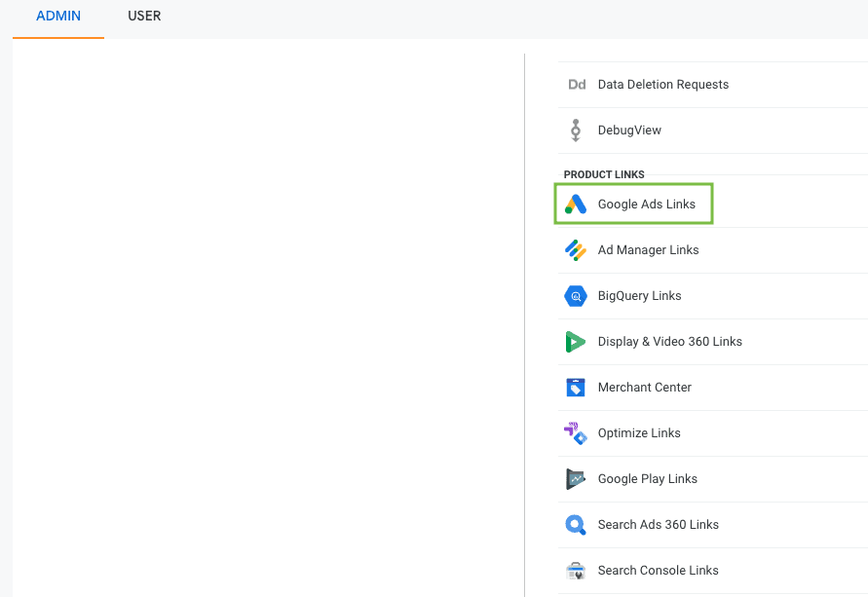Click the Google Play icon
This screenshot has height=597, width=868.
pyautogui.click(x=576, y=479)
